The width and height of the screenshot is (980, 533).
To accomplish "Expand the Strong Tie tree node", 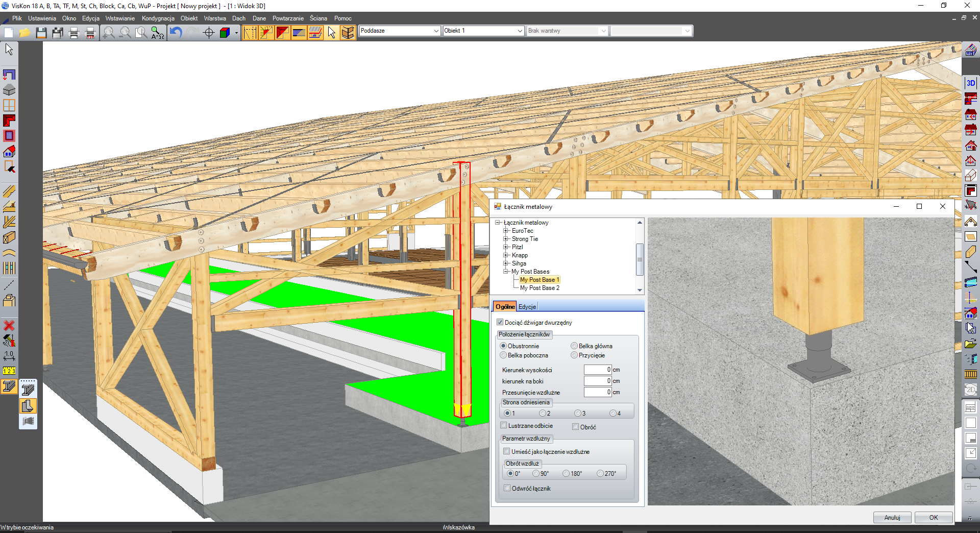I will pos(506,239).
